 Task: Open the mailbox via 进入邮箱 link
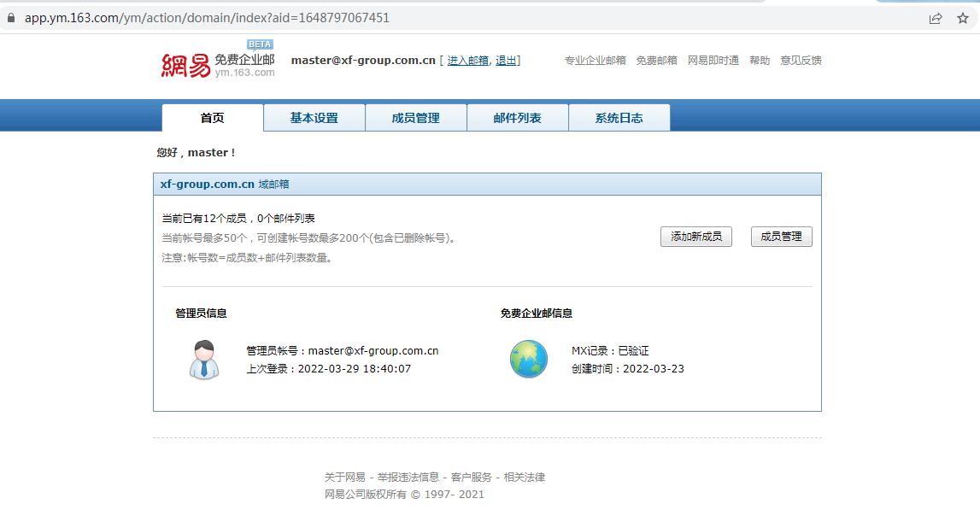(465, 61)
